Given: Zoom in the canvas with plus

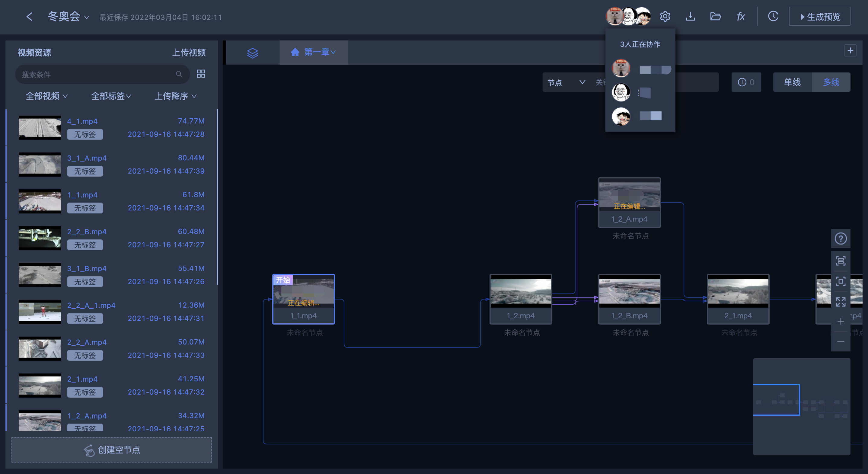Looking at the screenshot, I should 840,321.
